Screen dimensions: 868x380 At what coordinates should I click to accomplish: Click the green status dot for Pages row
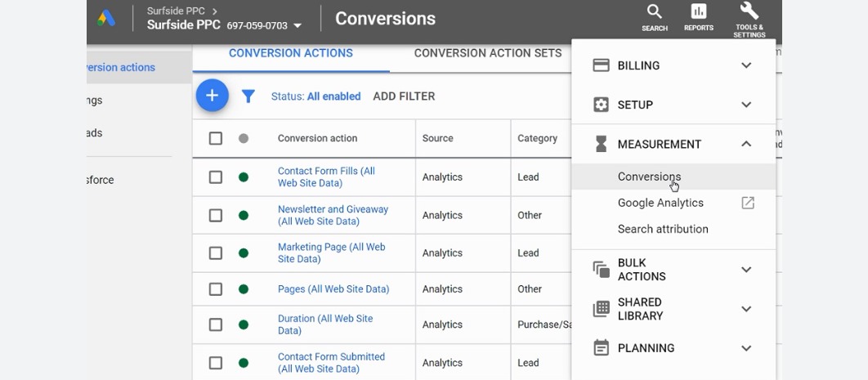tap(243, 289)
